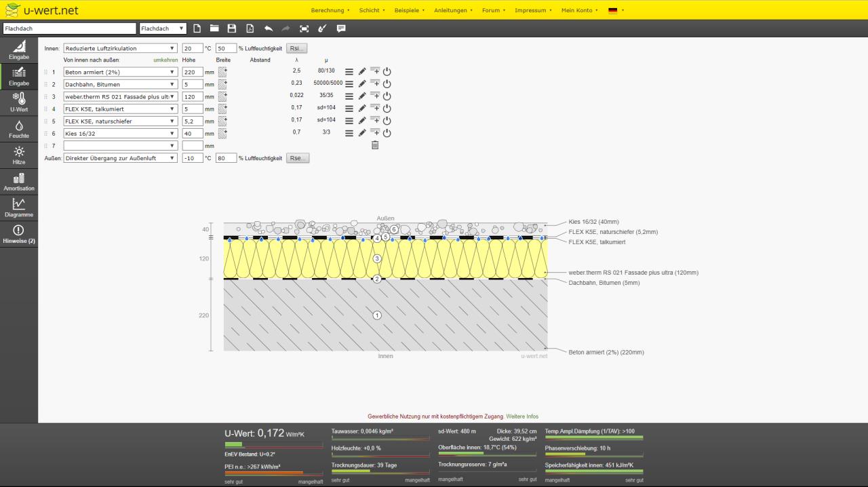Open a saved construction via the folder icon
The width and height of the screenshot is (868, 487).
click(x=214, y=28)
